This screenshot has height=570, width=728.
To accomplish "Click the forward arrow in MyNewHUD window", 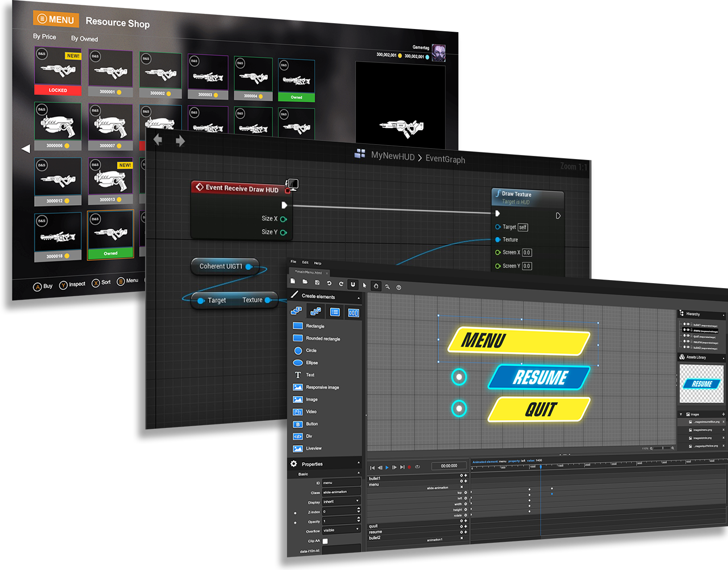I will 180,141.
